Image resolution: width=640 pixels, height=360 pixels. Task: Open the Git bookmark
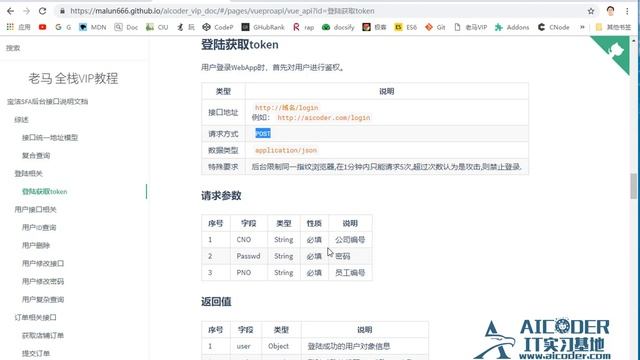coord(435,27)
